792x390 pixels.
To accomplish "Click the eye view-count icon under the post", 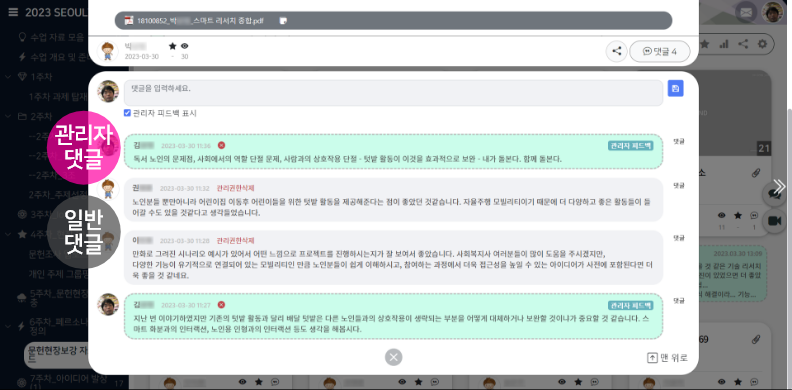I will 184,46.
